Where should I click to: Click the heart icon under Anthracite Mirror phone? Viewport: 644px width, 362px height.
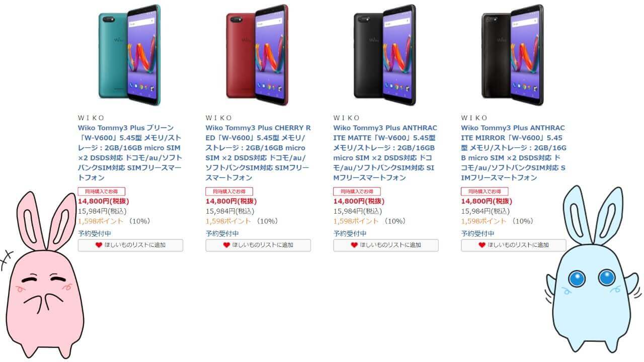[x=482, y=245]
